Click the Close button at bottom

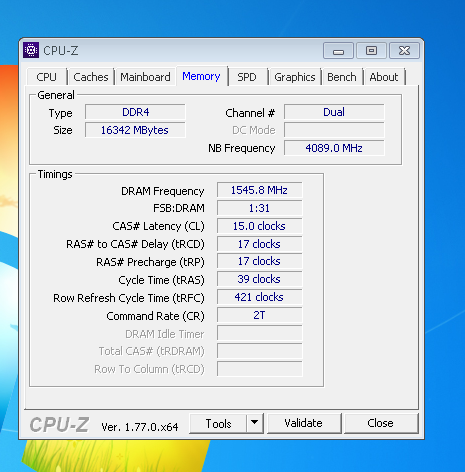point(380,423)
